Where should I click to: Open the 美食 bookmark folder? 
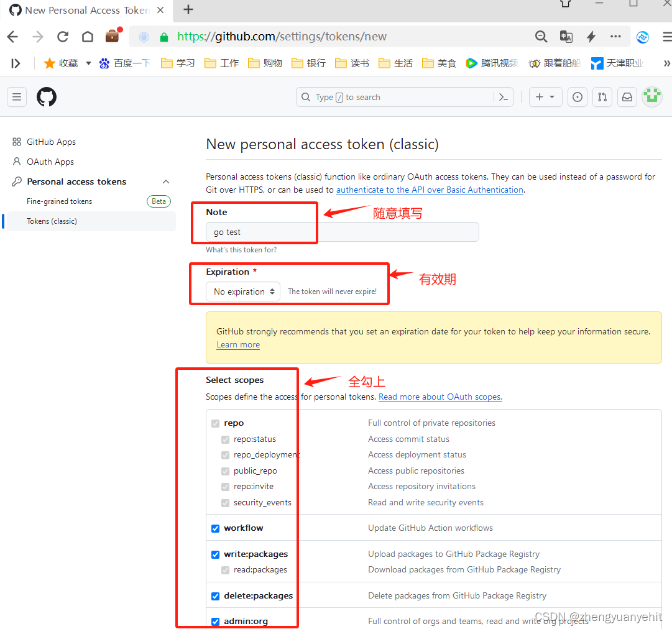(x=439, y=63)
